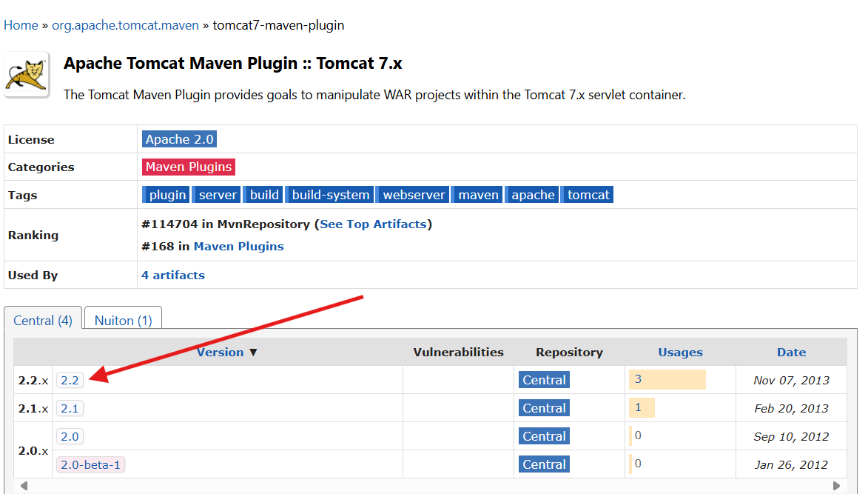Viewport: 868px width, 494px height.
Task: Select the webserver tag
Action: click(x=412, y=195)
